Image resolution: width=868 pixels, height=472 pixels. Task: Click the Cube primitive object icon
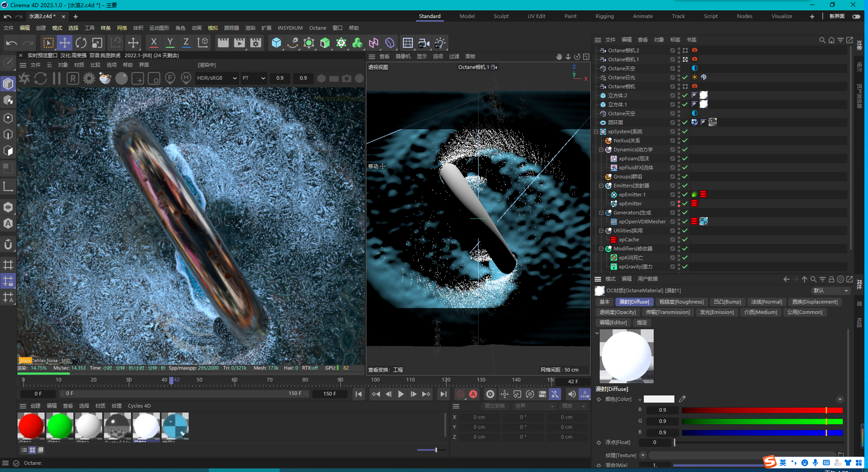[276, 43]
